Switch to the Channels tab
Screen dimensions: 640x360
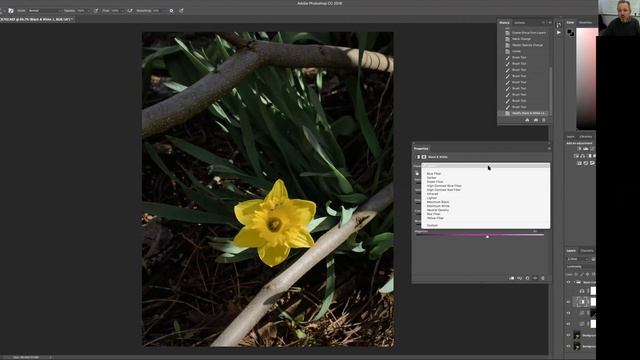pyautogui.click(x=587, y=251)
